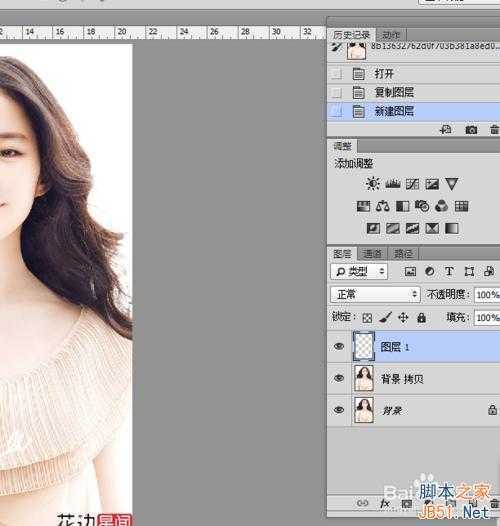Viewport: 500px width, 526px height.
Task: Switch to the 通道 tab
Action: 372,254
